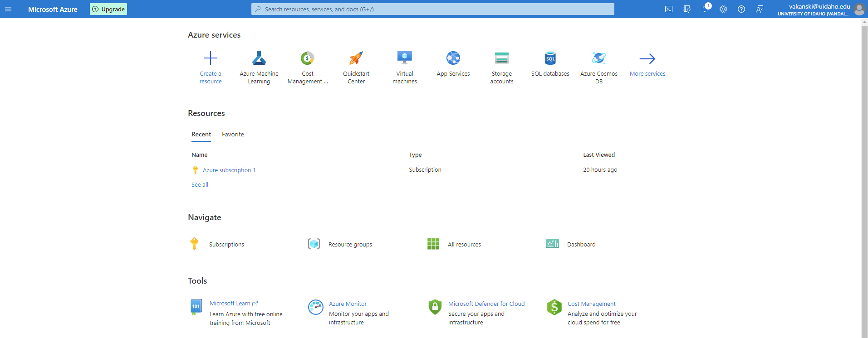Image resolution: width=868 pixels, height=338 pixels.
Task: Open the Azure Machine Learning flask icon
Action: pos(259,58)
